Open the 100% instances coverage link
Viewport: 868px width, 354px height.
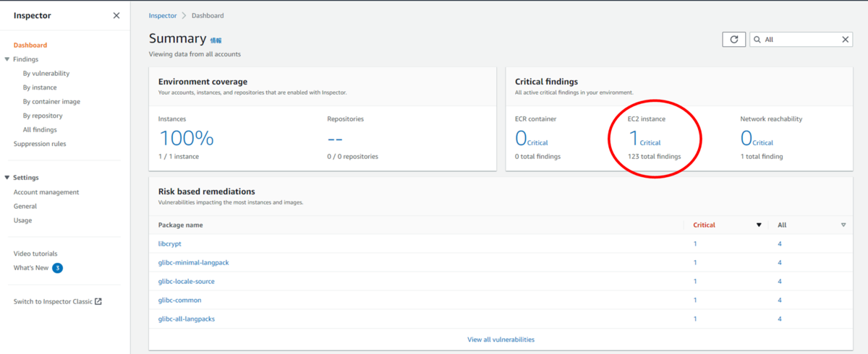(186, 138)
